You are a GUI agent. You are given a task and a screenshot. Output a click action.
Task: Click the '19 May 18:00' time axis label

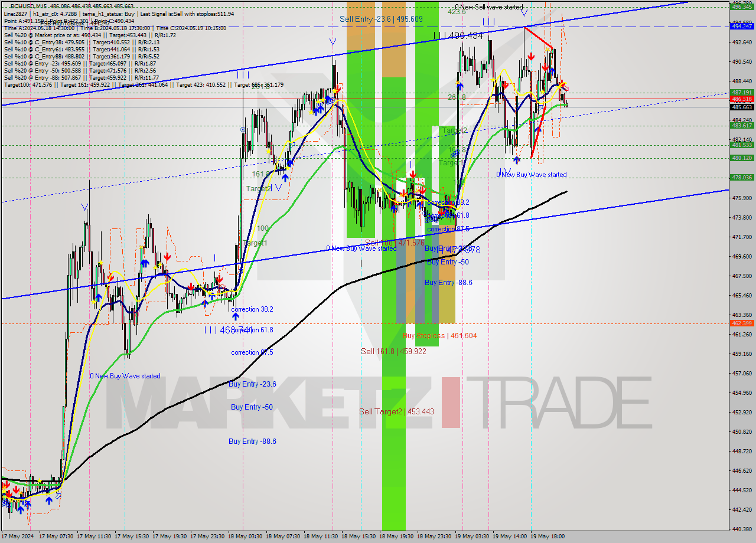coord(548,537)
